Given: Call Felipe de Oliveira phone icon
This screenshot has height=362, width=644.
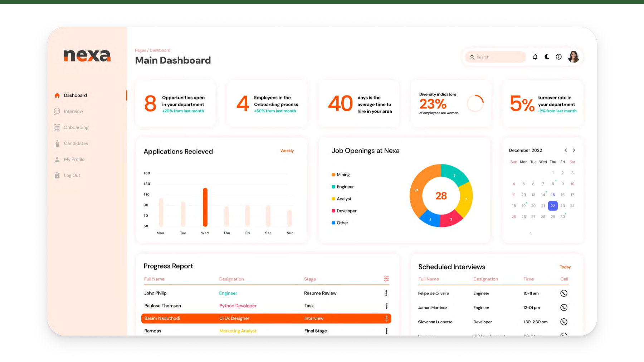Looking at the screenshot, I should pos(564,293).
